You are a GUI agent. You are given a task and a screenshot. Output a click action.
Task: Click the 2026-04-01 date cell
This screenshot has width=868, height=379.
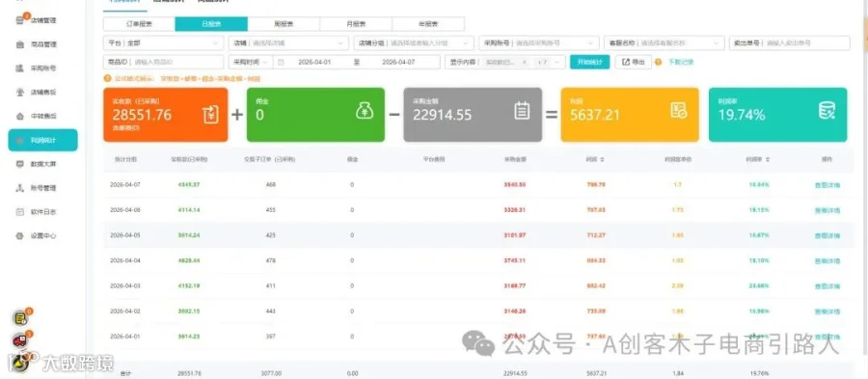(x=125, y=336)
